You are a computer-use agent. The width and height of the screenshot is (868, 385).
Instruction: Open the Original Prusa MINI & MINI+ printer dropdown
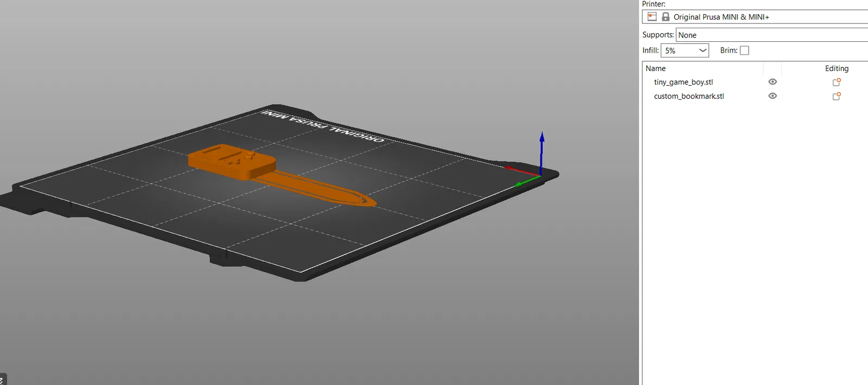755,17
